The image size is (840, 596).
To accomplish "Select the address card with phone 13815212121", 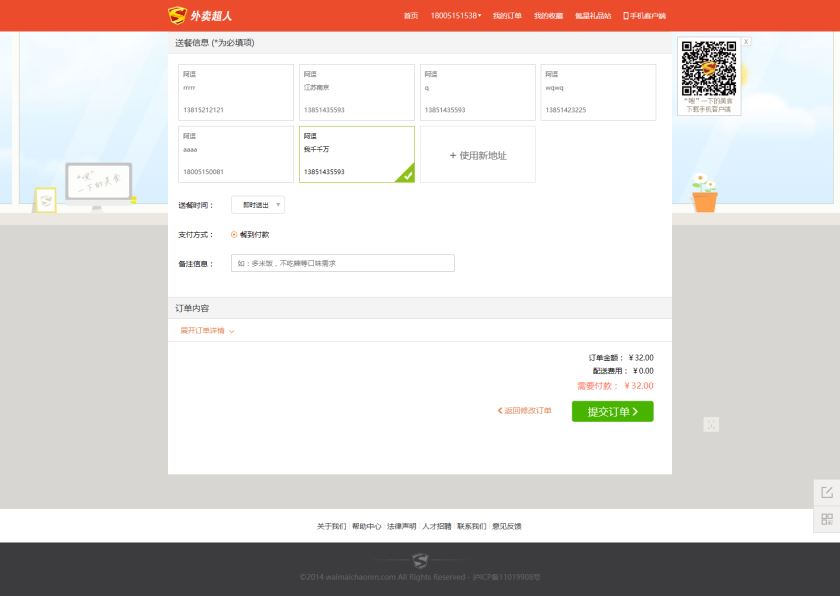I will [236, 92].
